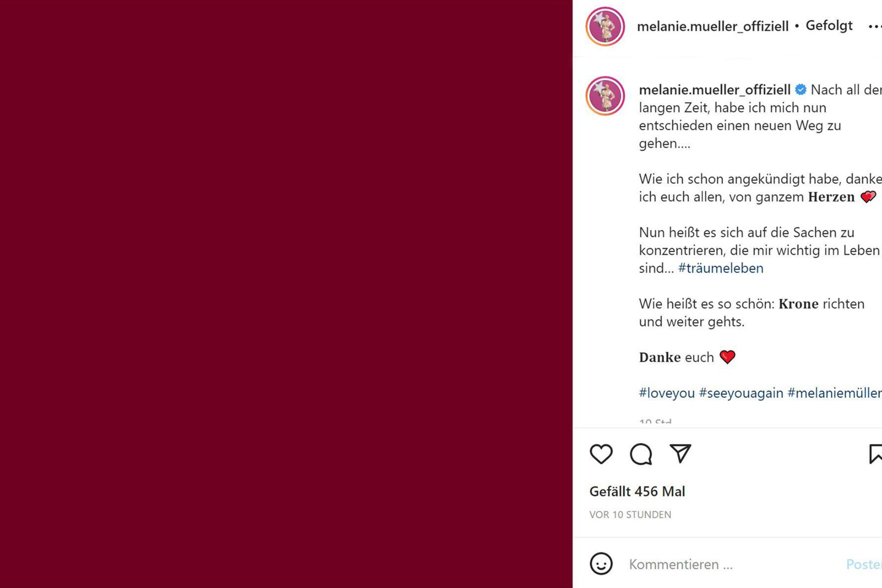
Task: Open the username link in the caption
Action: (714, 90)
